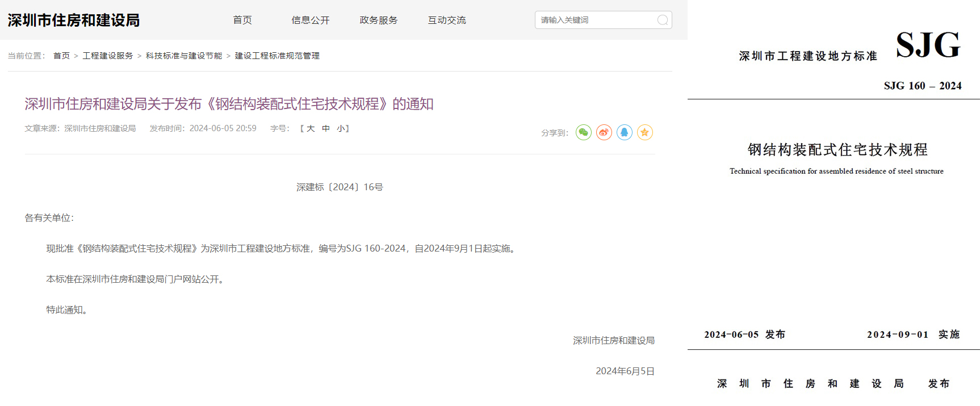The height and width of the screenshot is (406, 980).
Task: Set font size to 小 (small)
Action: [341, 128]
